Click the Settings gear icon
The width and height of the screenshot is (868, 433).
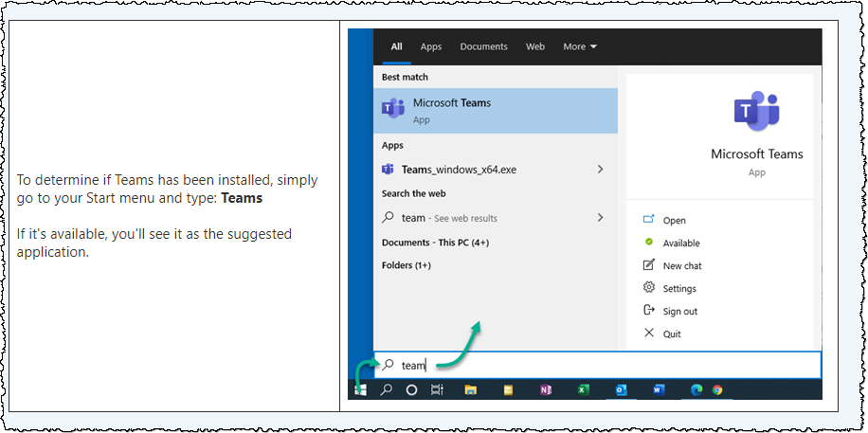pyautogui.click(x=649, y=287)
